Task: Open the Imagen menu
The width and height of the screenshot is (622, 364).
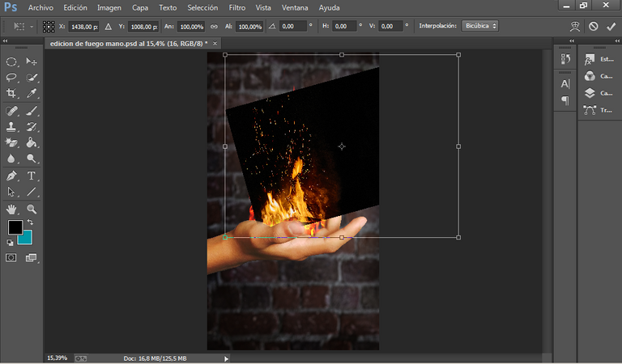Action: [109, 7]
